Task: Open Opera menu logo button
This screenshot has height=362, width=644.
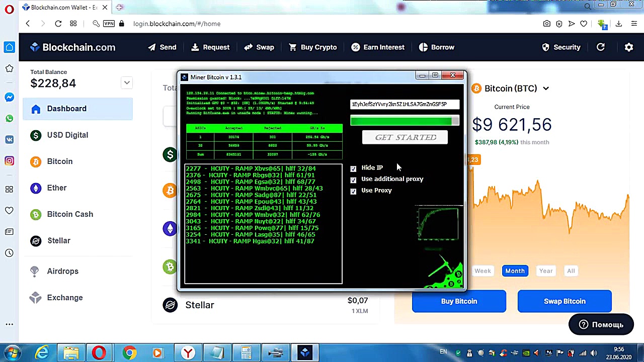Action: [x=9, y=10]
